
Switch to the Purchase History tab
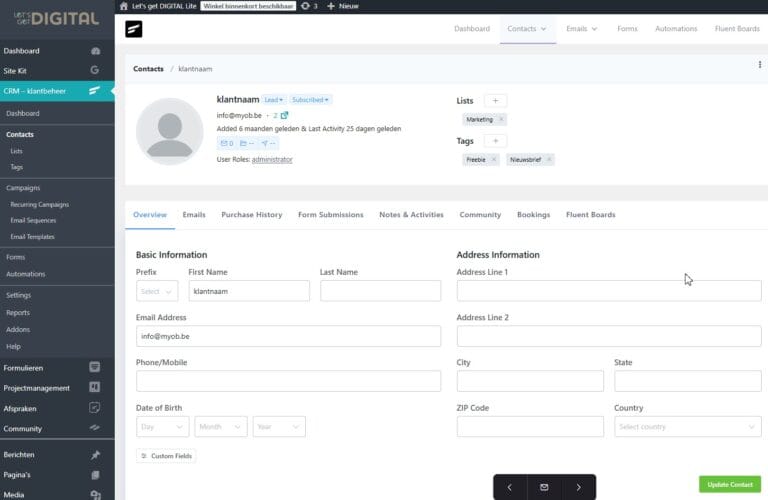pos(251,215)
